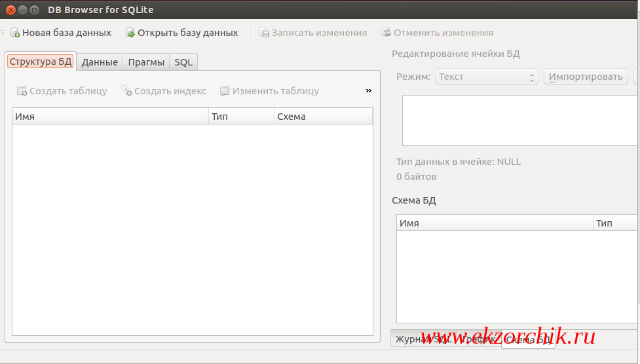The image size is (640, 364).
Task: Click the Создать индекс icon
Action: (x=126, y=91)
